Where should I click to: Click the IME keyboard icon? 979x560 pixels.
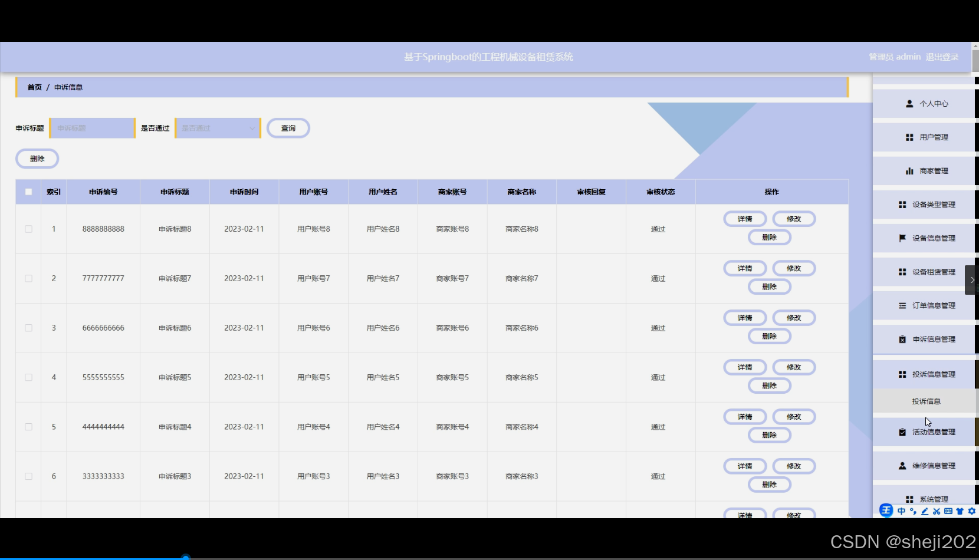pyautogui.click(x=948, y=511)
